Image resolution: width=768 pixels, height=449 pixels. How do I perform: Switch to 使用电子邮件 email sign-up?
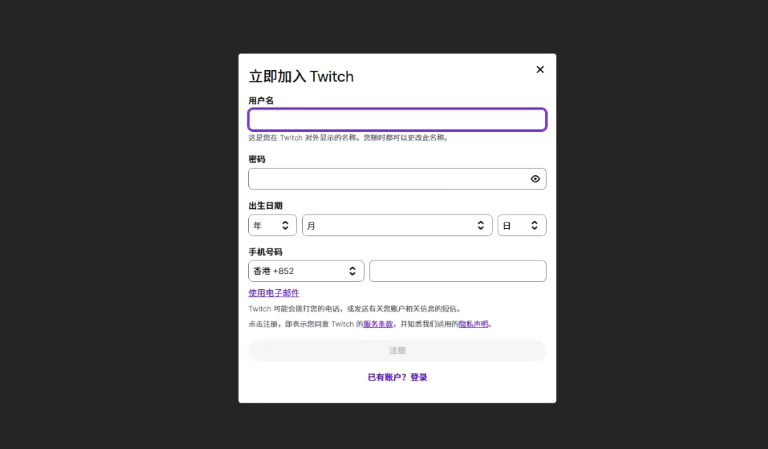tap(274, 293)
